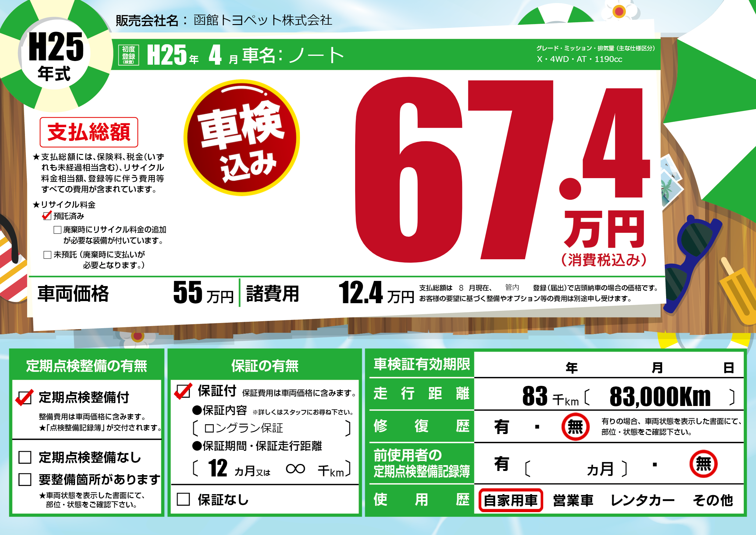Click the white flower at top right
The width and height of the screenshot is (756, 535).
click(619, 11)
